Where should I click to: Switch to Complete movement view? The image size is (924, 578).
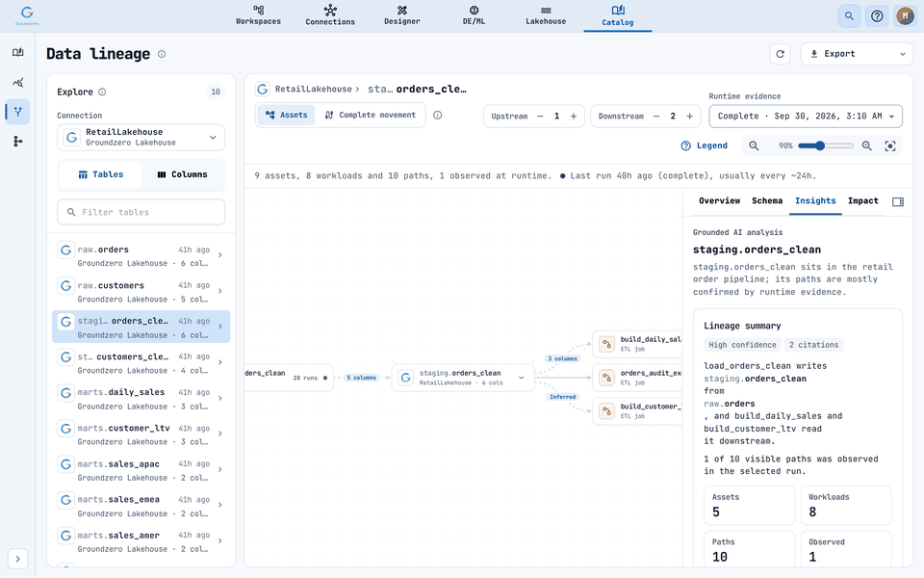click(x=370, y=115)
